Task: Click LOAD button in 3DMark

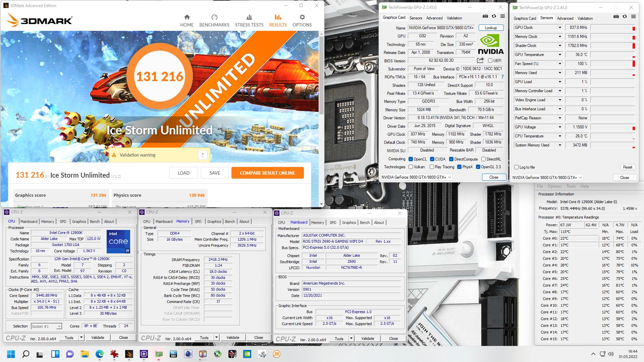Action: 183,173
